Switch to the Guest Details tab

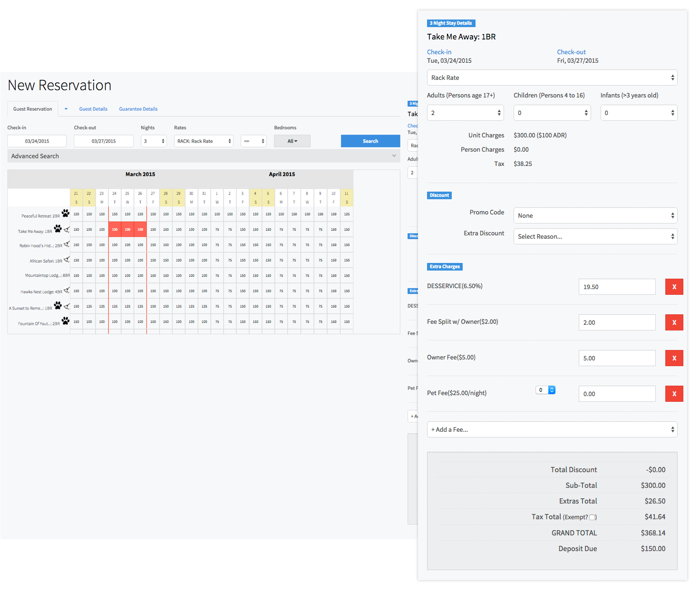pos(93,109)
